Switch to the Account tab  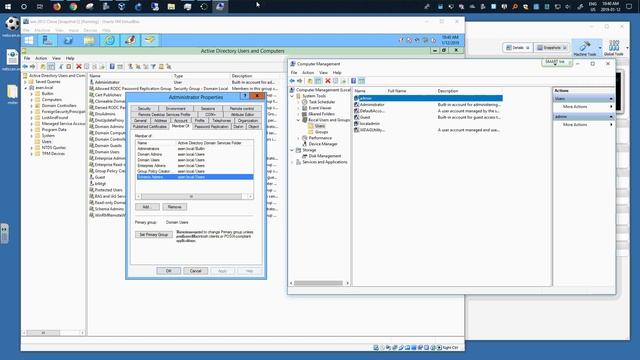[x=181, y=120]
